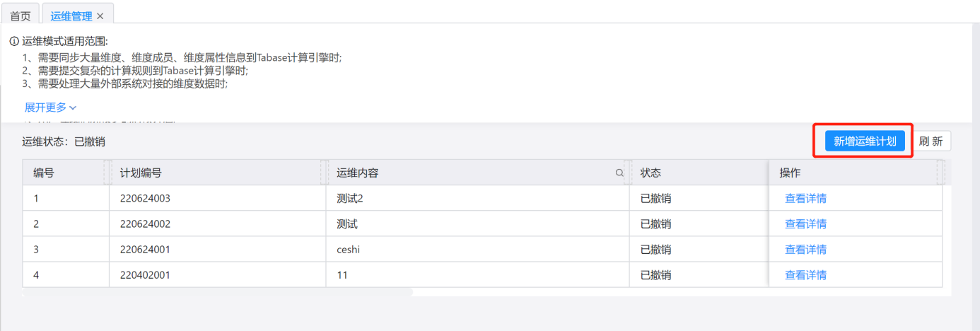980x331 pixels.
Task: Click the 已撤销 status in row 4
Action: click(x=655, y=275)
